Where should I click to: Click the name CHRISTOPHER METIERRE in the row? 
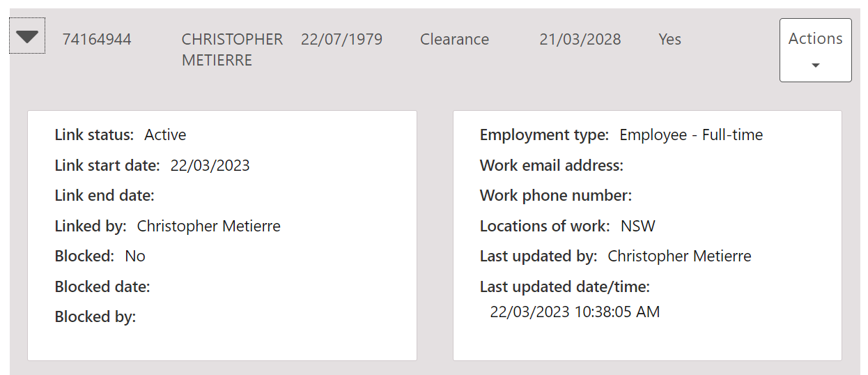(x=232, y=49)
